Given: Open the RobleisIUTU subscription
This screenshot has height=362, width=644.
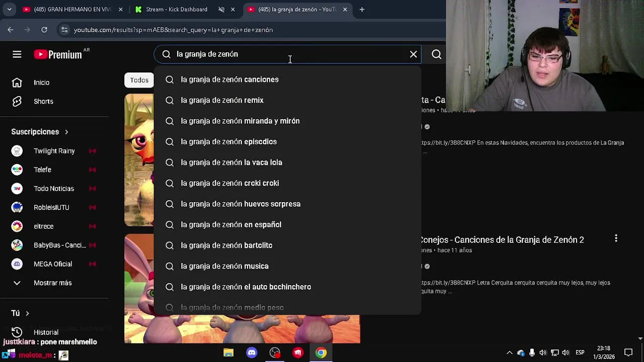Looking at the screenshot, I should [54, 208].
